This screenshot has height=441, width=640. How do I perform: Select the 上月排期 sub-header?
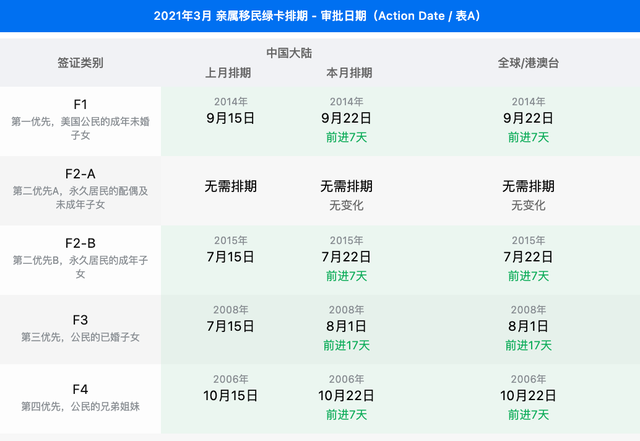tap(228, 73)
